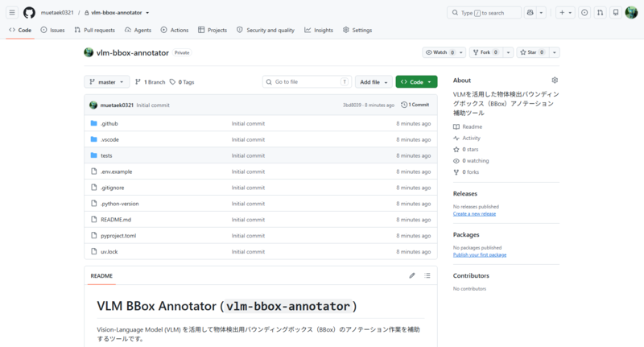
Task: Open the uv.lock file
Action: coord(109,251)
